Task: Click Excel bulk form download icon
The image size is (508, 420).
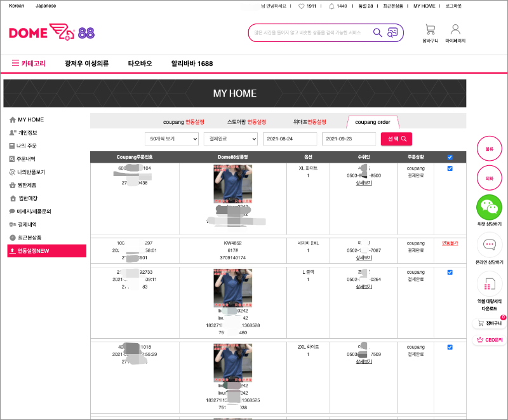Action: pyautogui.click(x=489, y=283)
